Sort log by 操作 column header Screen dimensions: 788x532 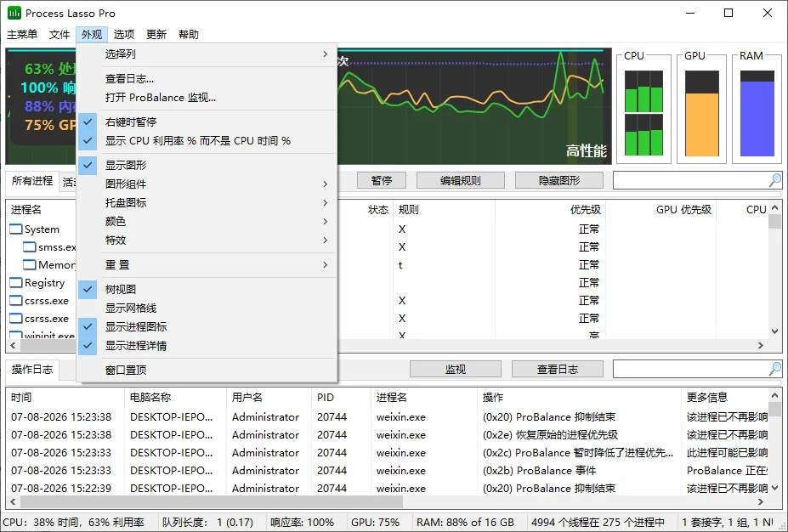point(578,398)
